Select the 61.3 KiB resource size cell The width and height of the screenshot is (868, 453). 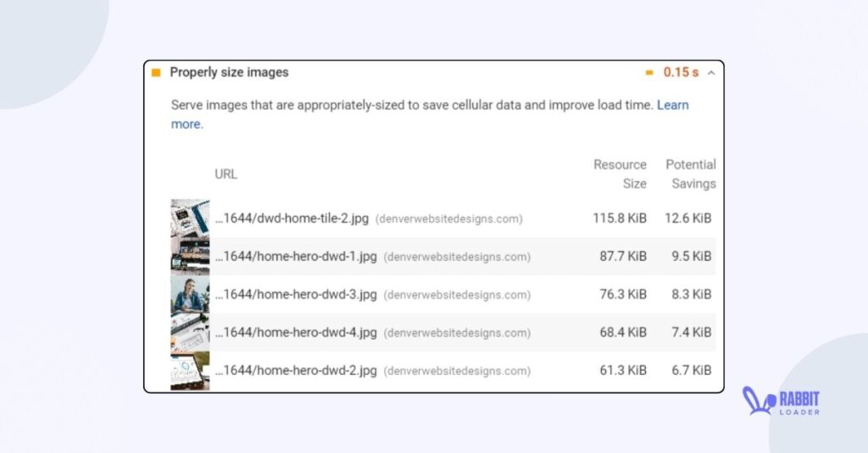point(623,371)
